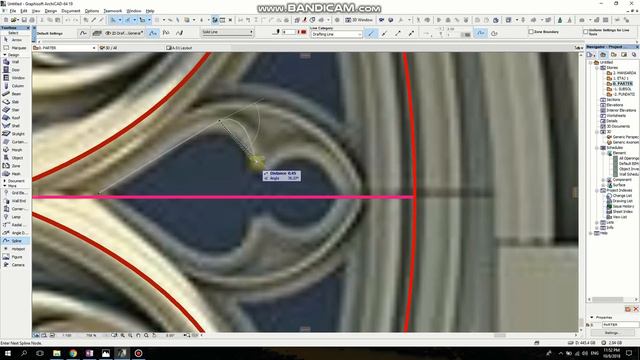640x360 pixels.
Task: Select the Window tool
Action: click(16, 78)
